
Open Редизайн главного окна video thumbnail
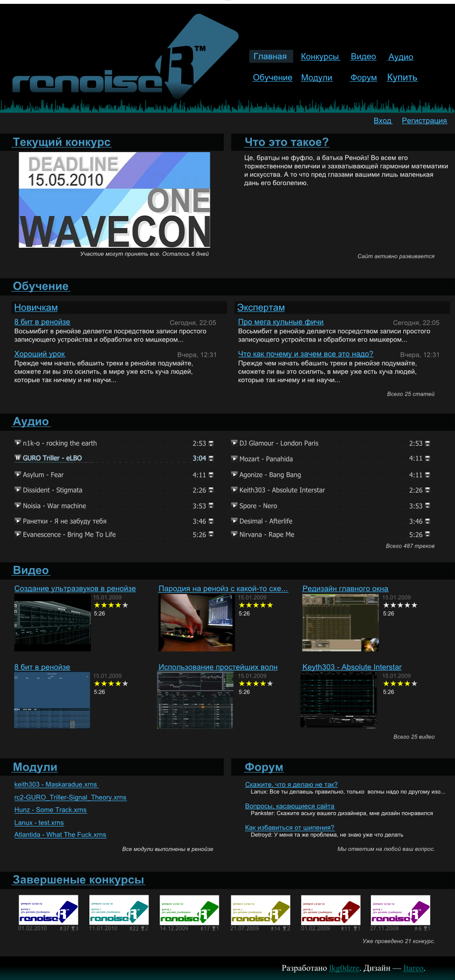click(x=341, y=623)
